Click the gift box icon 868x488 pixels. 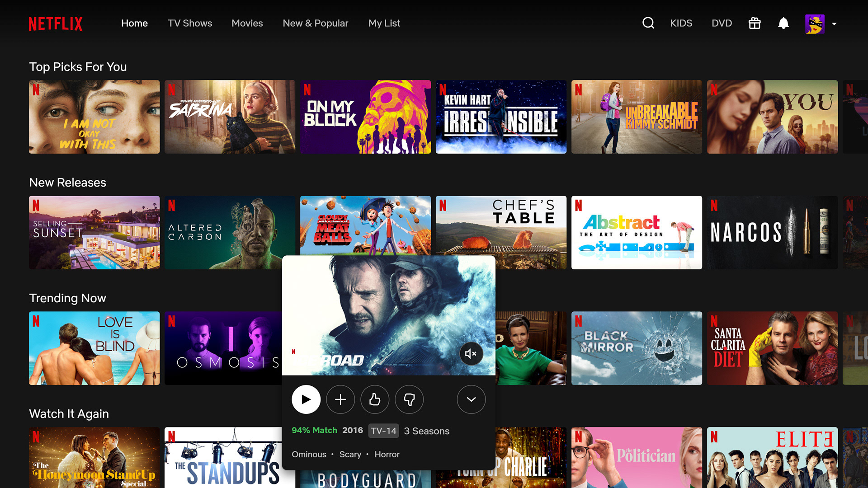pos(755,23)
